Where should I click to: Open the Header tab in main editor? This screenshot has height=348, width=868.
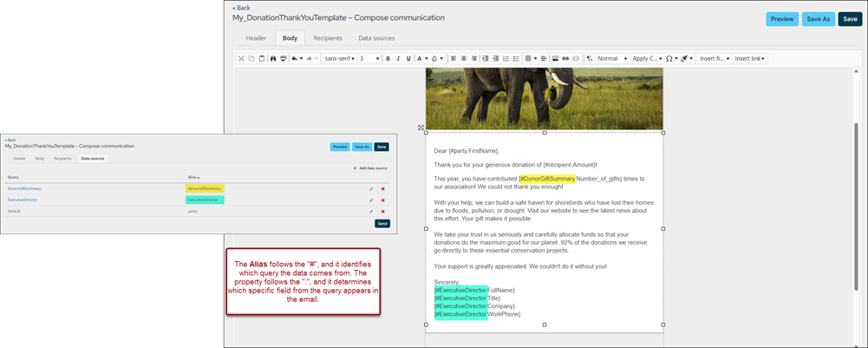pyautogui.click(x=256, y=38)
